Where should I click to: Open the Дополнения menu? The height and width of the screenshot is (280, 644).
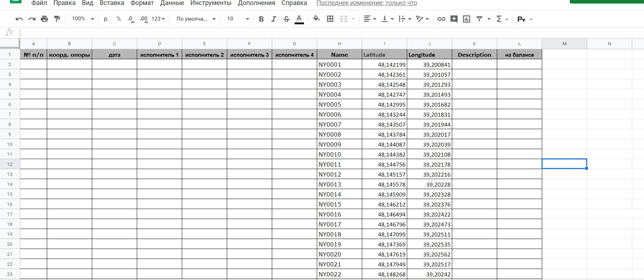pos(256,3)
